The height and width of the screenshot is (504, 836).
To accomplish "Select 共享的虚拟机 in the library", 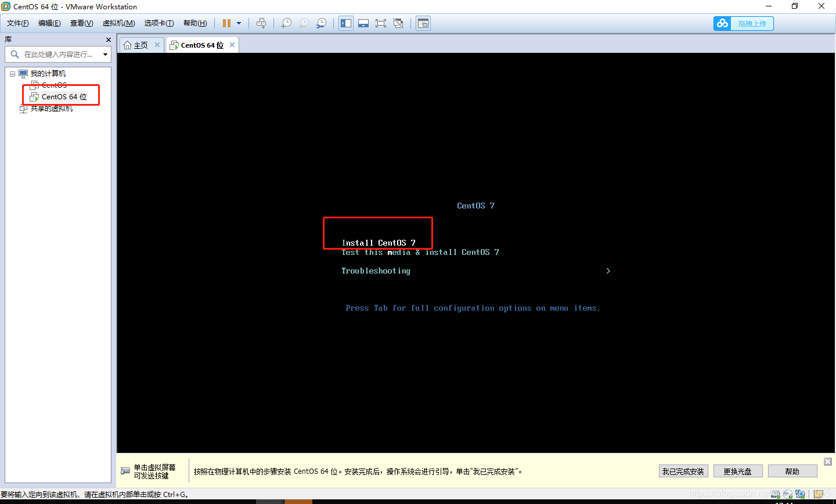I will [52, 109].
